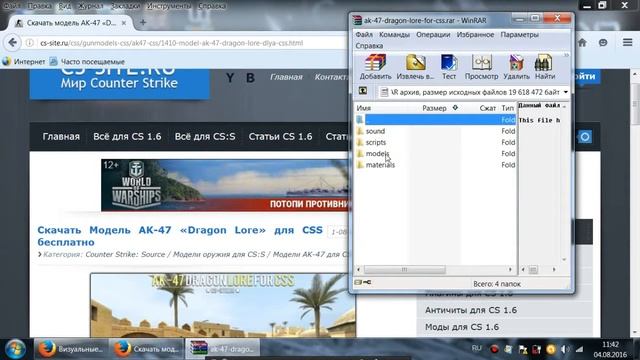Click the up-one-level folder icon in WinRAR
Image resolution: width=640 pixels, height=360 pixels.
click(x=362, y=91)
